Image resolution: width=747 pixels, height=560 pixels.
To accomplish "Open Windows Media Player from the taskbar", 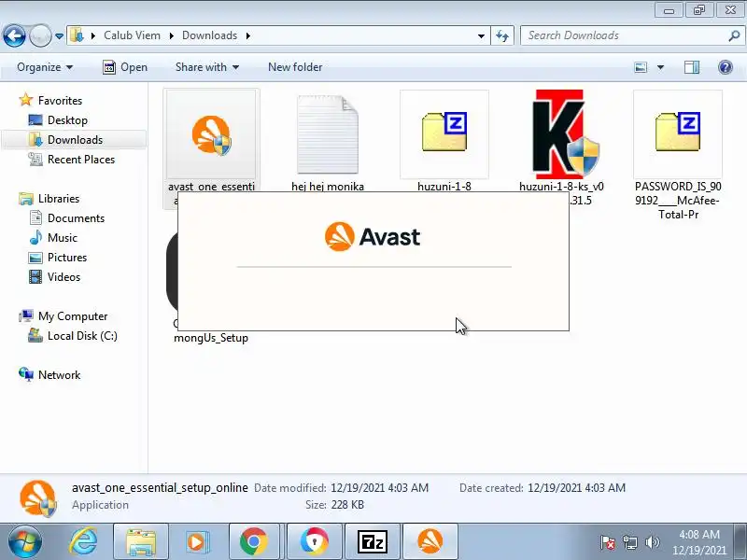I will [197, 542].
